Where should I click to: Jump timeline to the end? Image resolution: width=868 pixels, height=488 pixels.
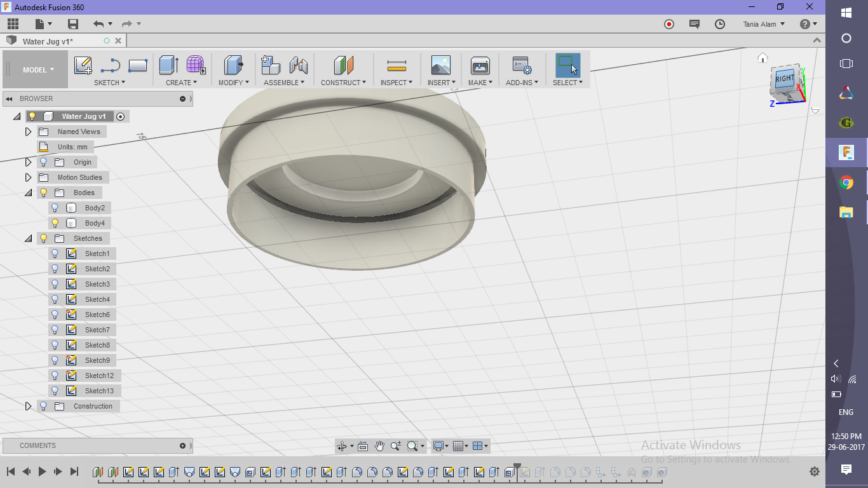(x=74, y=471)
